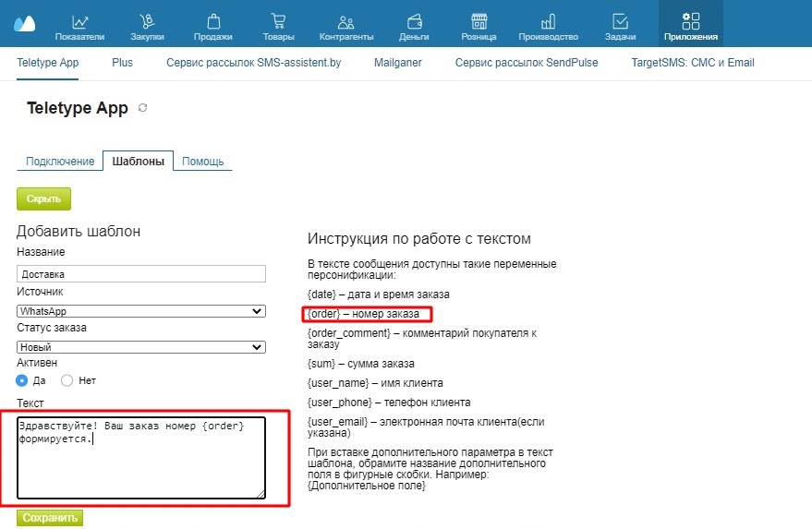Click refresh icon next to Teletype App title
The height and width of the screenshot is (529, 812).
pos(142,108)
